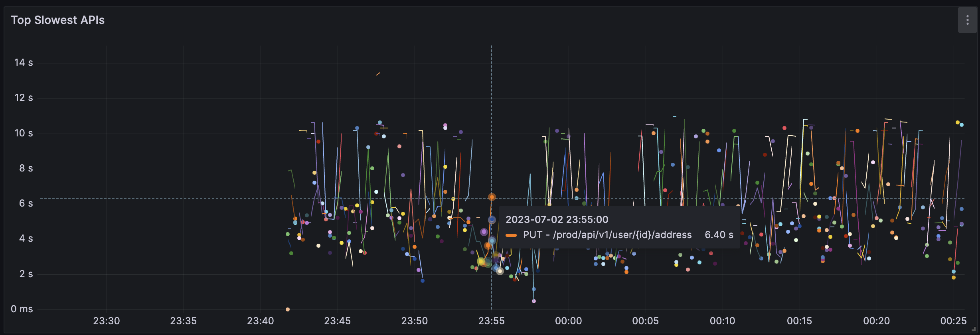
Task: Click the 23:55 time axis label
Action: coord(492,321)
